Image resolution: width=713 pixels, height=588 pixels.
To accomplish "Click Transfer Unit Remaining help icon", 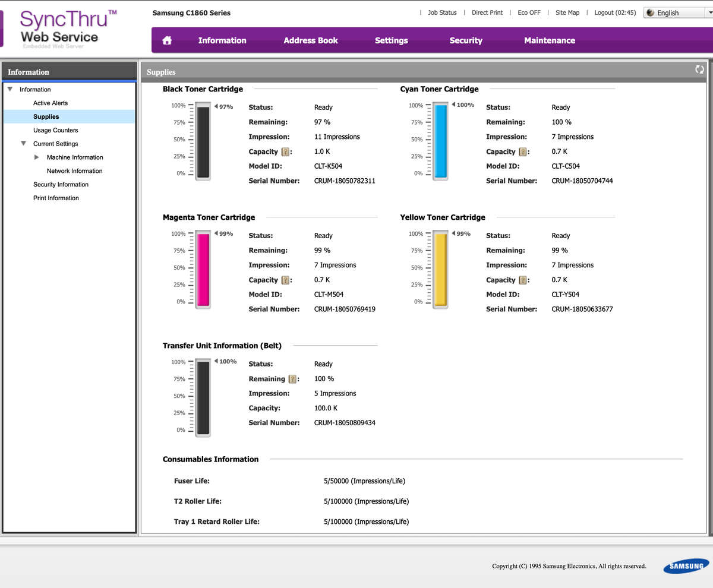I will pyautogui.click(x=292, y=379).
